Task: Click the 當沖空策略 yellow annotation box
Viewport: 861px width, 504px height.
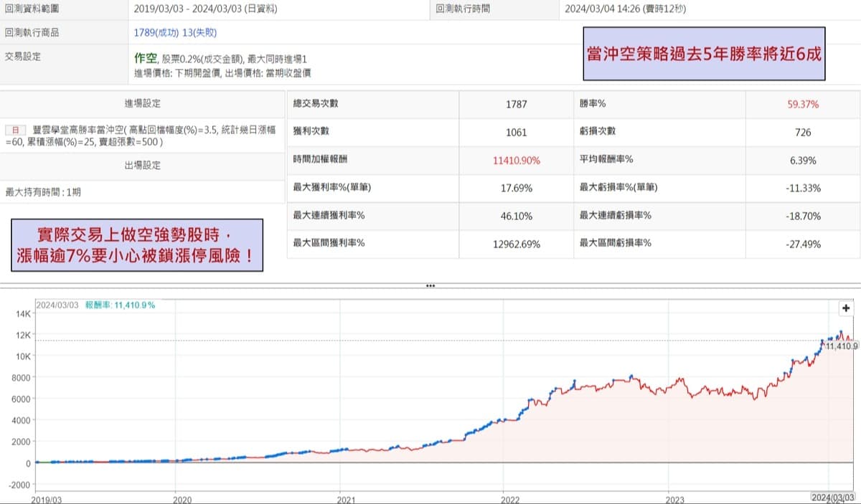Action: [703, 53]
